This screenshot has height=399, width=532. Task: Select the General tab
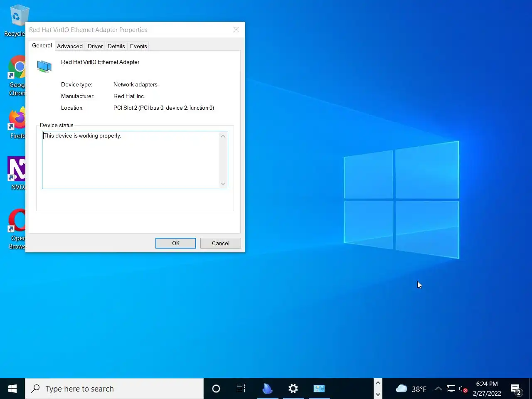42,46
